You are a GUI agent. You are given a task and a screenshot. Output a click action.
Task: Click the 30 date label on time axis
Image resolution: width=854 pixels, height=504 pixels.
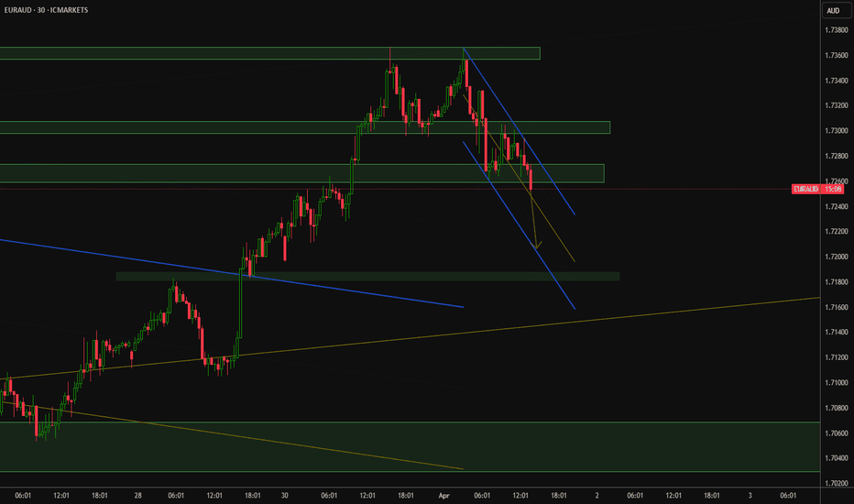(284, 496)
